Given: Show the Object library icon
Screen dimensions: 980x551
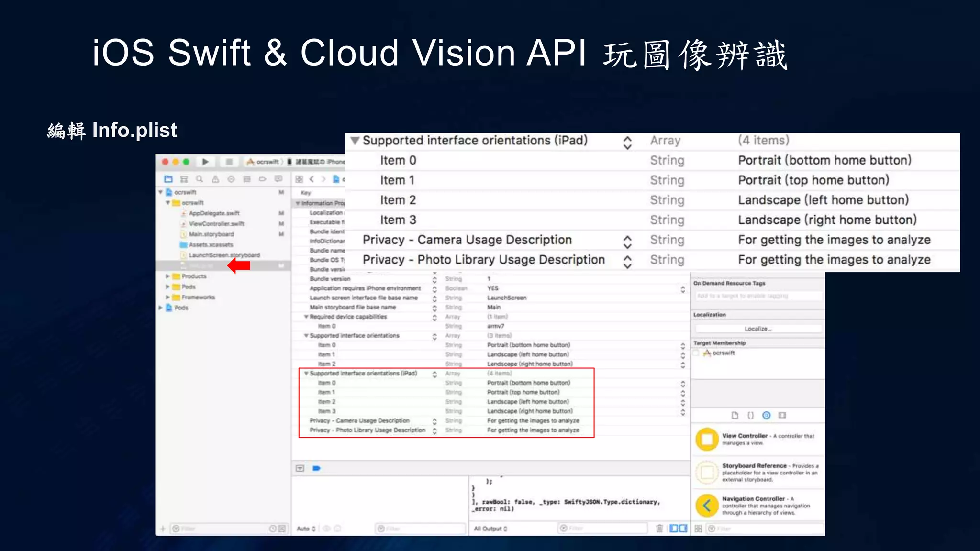Looking at the screenshot, I should (x=767, y=415).
